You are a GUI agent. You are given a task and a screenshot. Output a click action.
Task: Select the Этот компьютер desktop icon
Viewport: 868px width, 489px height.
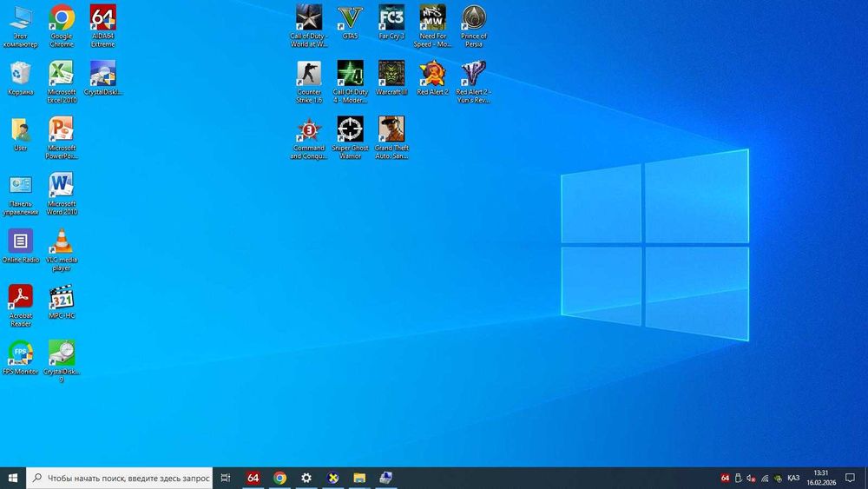tap(21, 27)
